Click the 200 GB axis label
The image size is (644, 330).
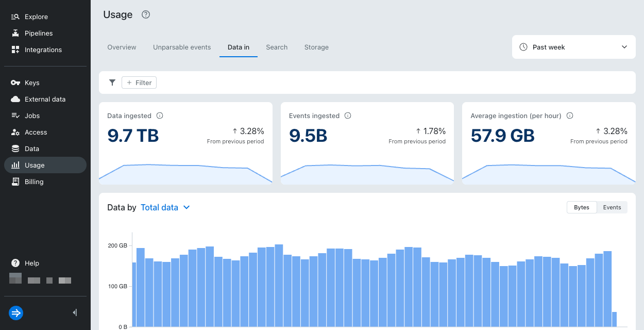(x=117, y=245)
